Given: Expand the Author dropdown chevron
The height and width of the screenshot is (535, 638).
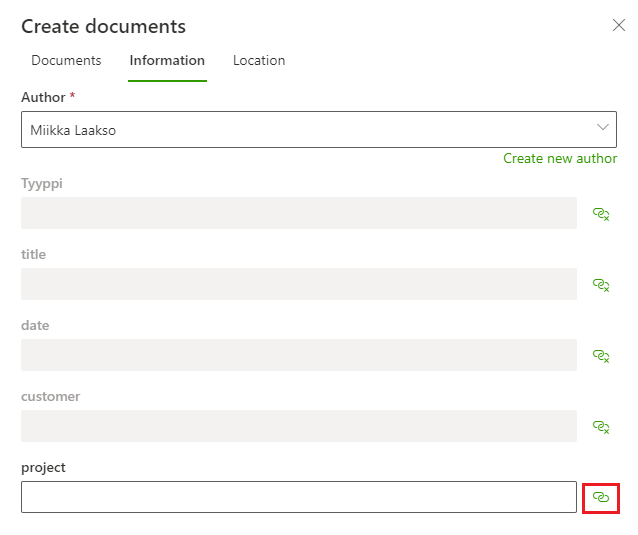Looking at the screenshot, I should pos(603,128).
